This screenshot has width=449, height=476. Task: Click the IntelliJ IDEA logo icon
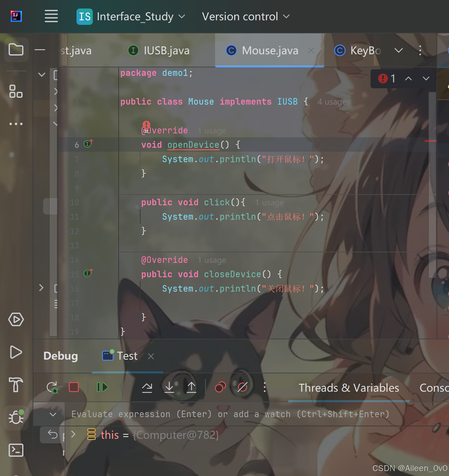coord(16,16)
